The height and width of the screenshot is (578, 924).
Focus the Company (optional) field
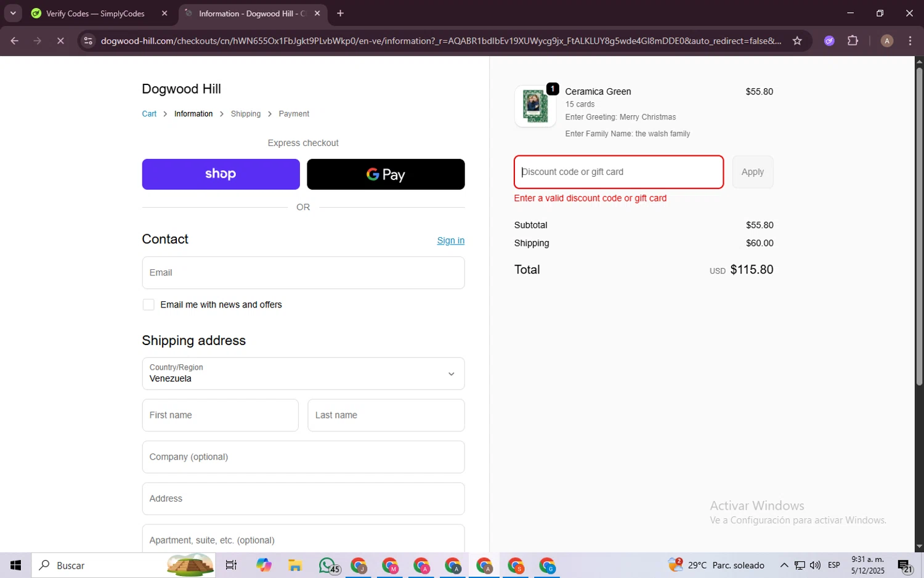pos(303,457)
